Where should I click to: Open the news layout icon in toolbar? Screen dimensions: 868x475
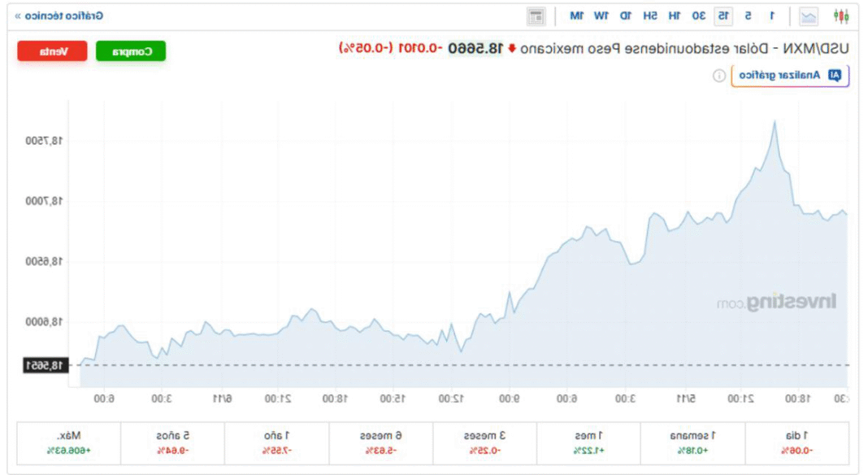(x=536, y=16)
